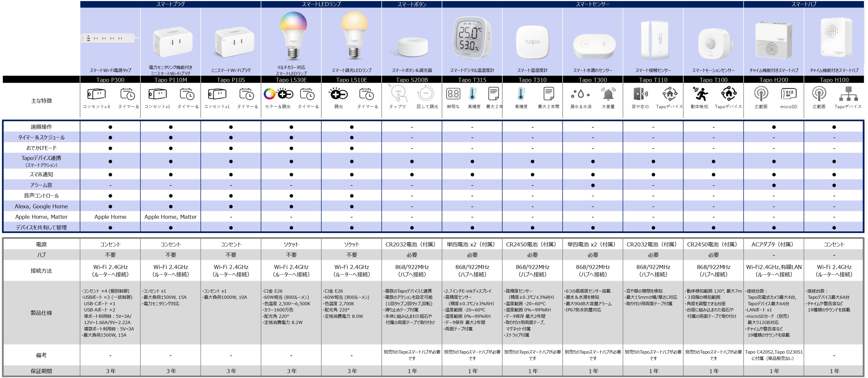Click the outlet icon under Tapo P105
Image resolution: width=868 pixels, height=378 pixels.
pos(217,94)
